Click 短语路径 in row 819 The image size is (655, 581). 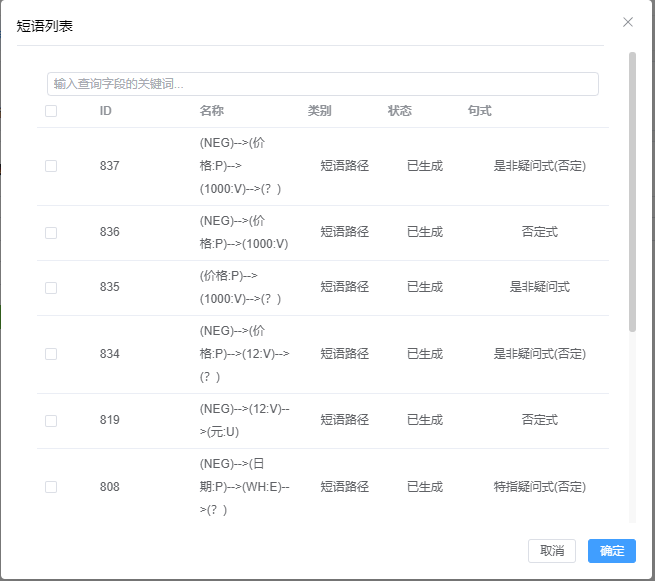pos(345,420)
